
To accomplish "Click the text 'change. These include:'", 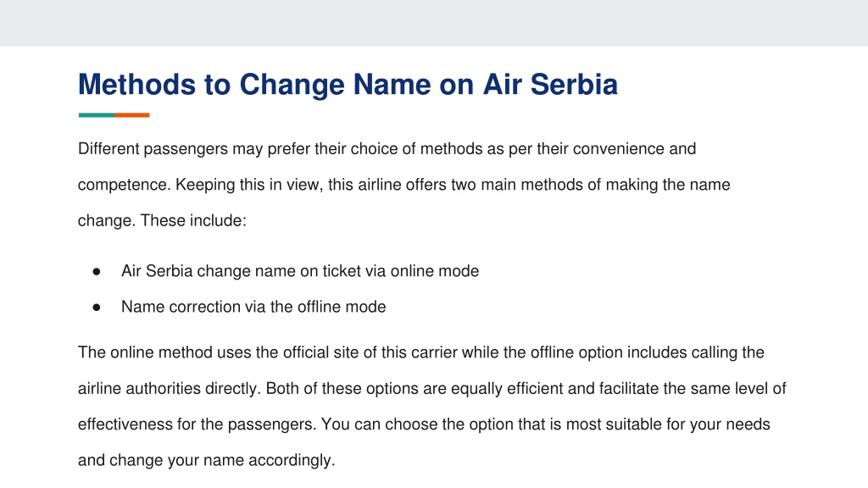I will [162, 221].
